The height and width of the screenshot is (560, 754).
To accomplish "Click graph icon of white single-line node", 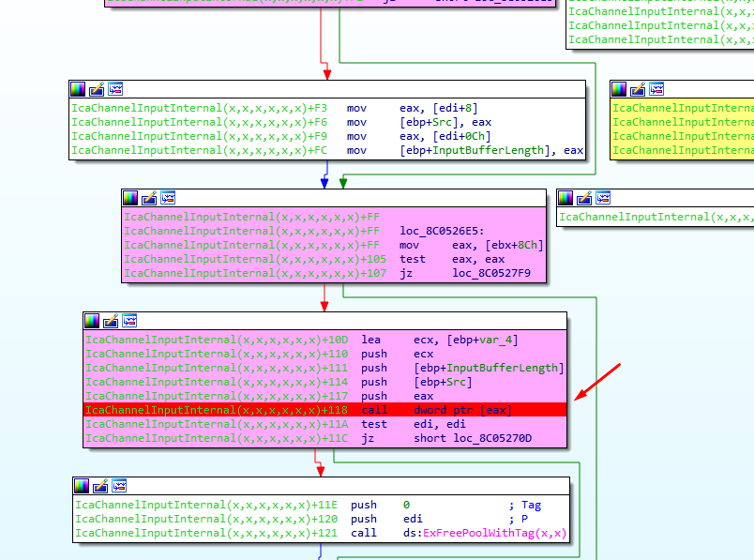I will (603, 198).
